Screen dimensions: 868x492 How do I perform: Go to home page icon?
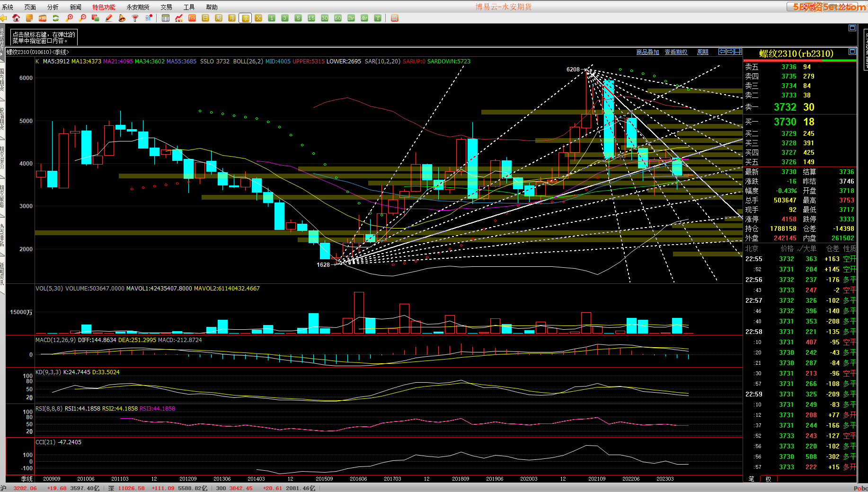16,18
